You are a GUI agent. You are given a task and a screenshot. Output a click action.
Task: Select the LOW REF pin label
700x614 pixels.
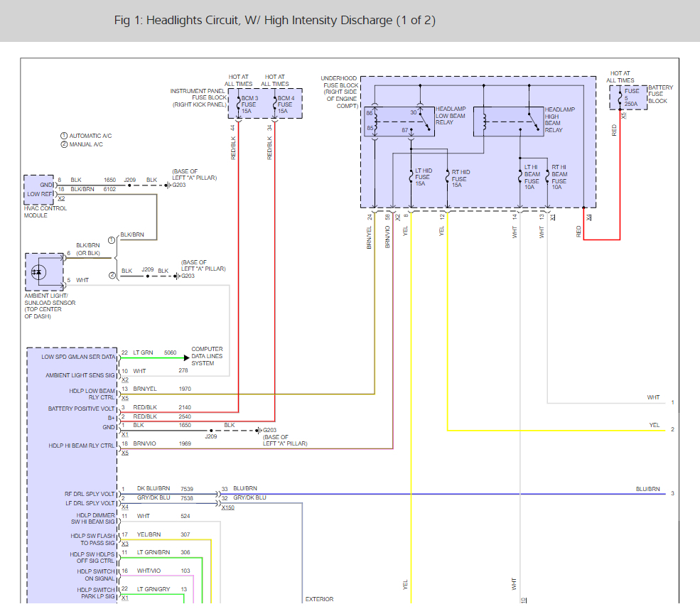(x=40, y=194)
